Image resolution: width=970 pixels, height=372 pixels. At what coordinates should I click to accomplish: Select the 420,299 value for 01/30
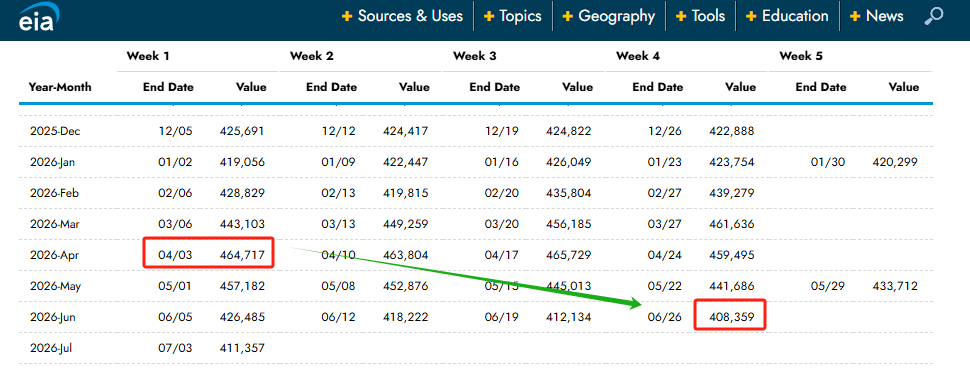point(895,162)
